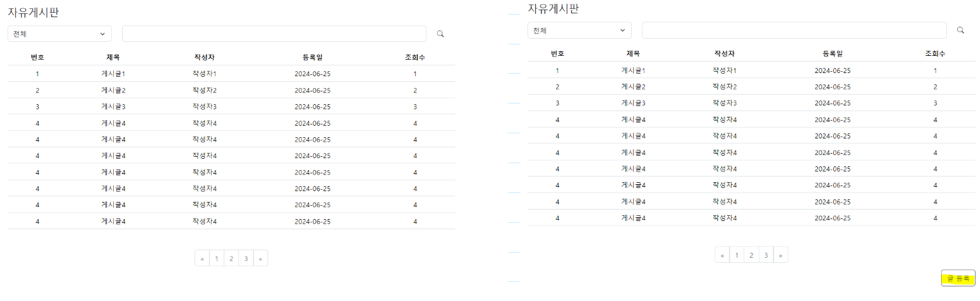Go to next pages with » in right board
This screenshot has height=301, width=980.
point(780,255)
